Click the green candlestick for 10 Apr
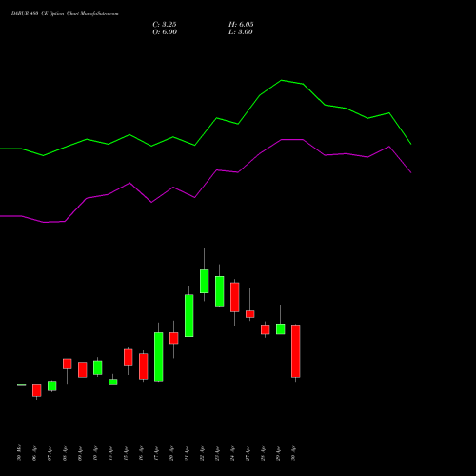The image size is (476, 476). 98,367
